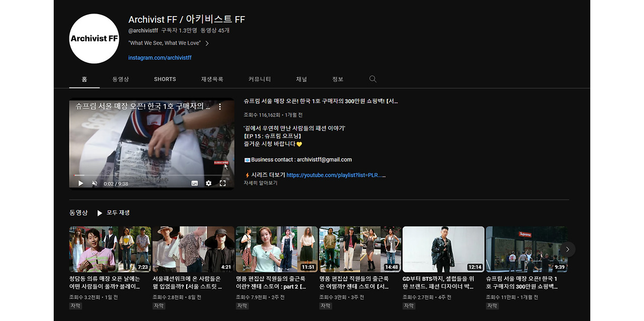Open the video titled GD부터 BTS까지
Viewport: 644px width, 321px height.
coord(438,282)
